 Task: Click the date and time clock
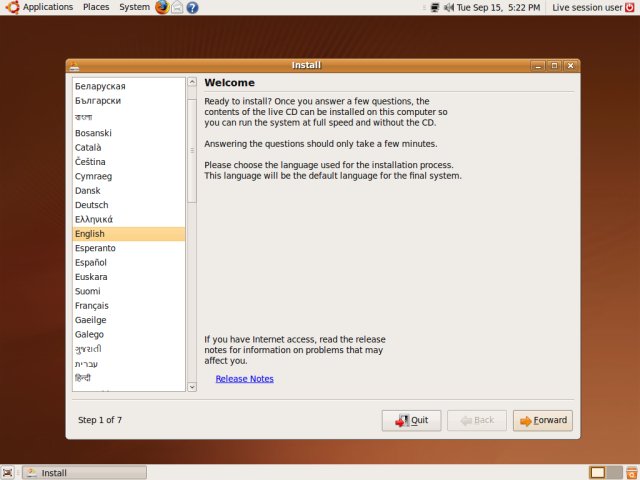[498, 7]
